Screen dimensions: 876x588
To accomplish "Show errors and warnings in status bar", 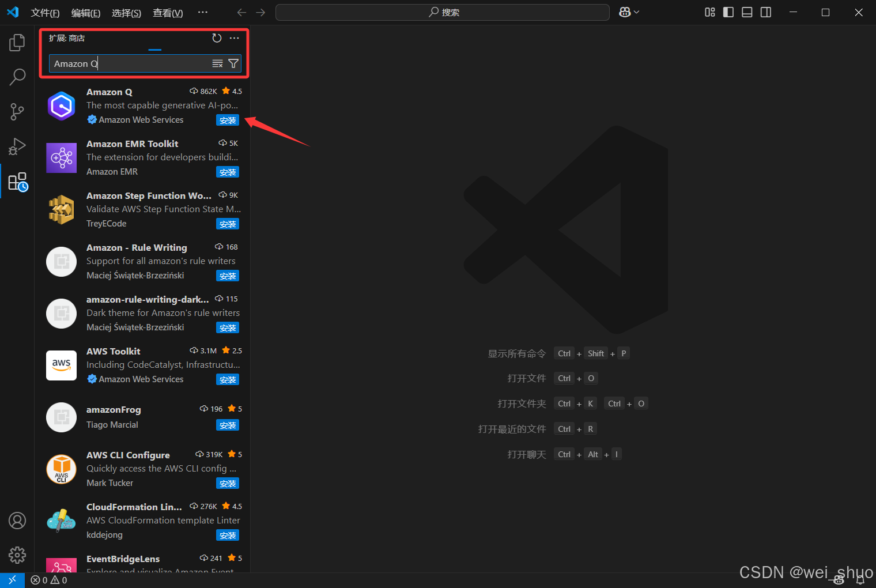I will (49, 580).
